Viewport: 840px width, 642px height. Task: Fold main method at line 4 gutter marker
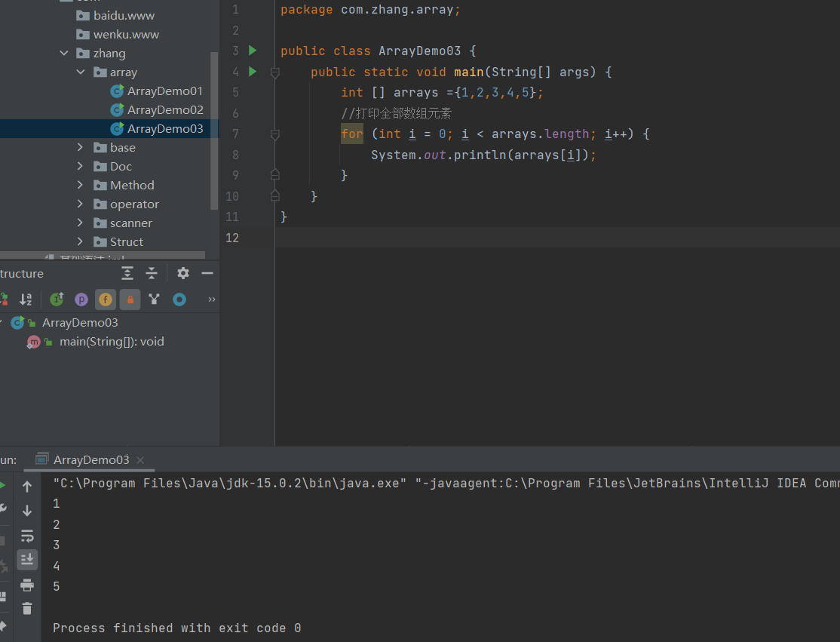click(x=274, y=72)
